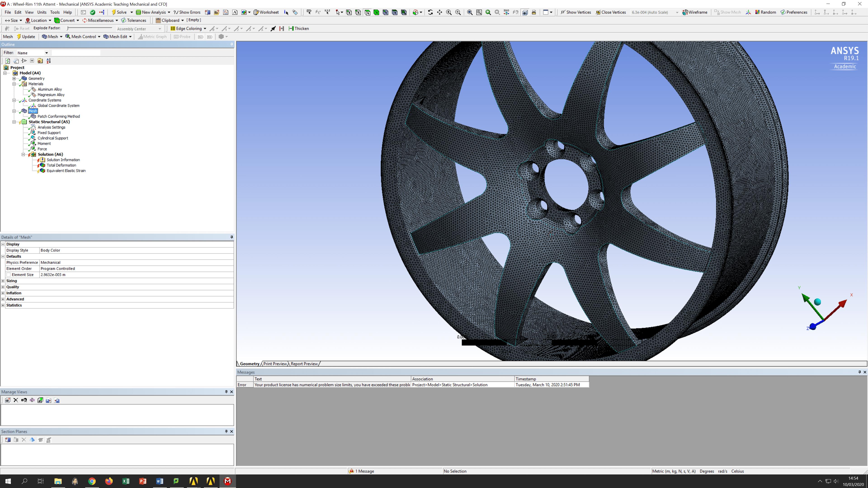
Task: Open the Worksheet view
Action: (266, 12)
